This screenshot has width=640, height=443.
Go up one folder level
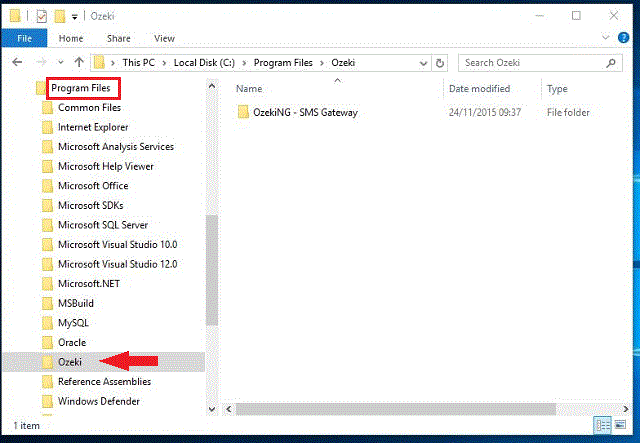pos(79,62)
